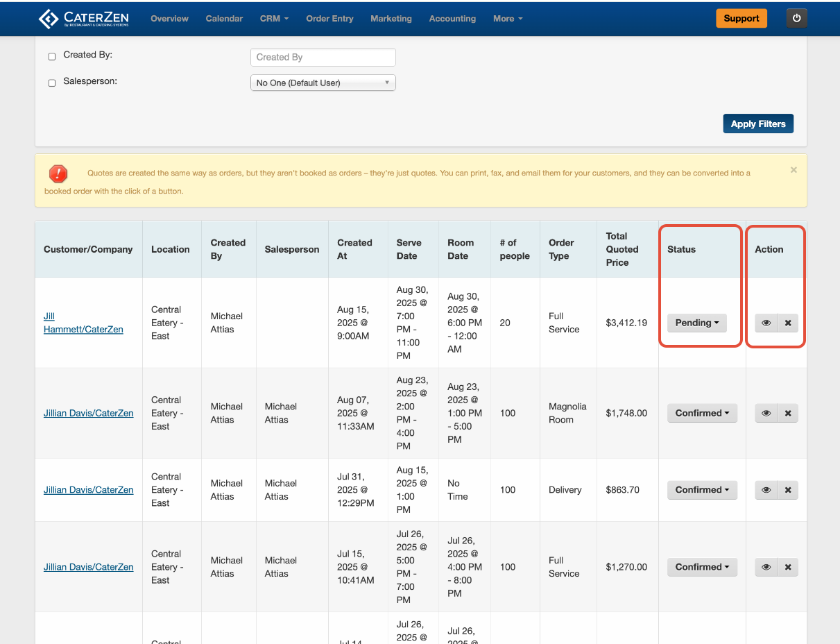Click the Customer/Company column header

tap(88, 249)
